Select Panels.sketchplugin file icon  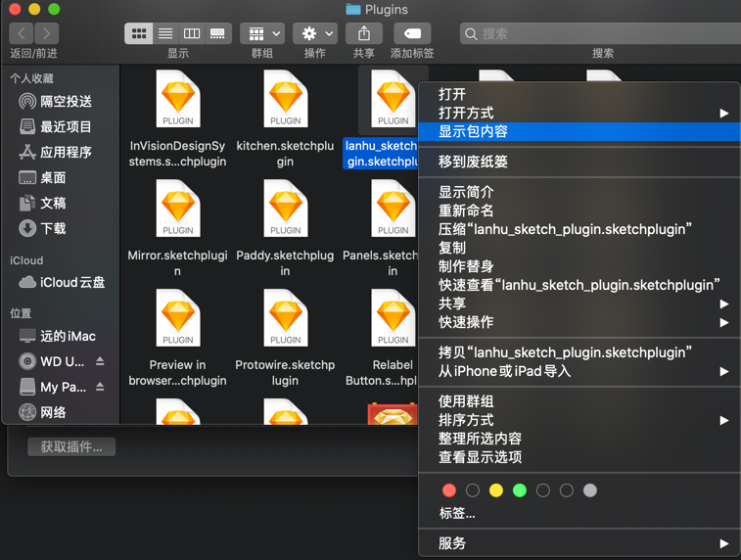[394, 209]
